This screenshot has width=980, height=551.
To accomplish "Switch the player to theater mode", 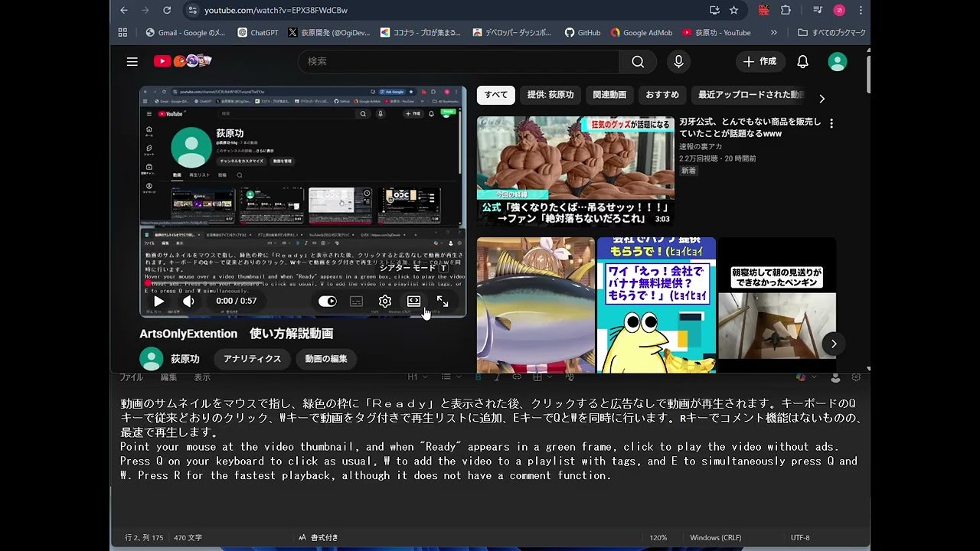I will (413, 301).
